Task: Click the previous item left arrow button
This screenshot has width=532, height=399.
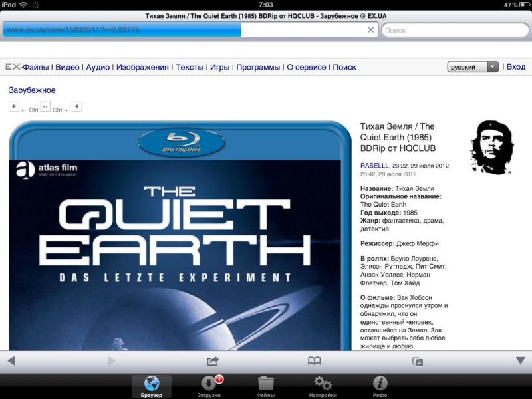Action: [13, 106]
